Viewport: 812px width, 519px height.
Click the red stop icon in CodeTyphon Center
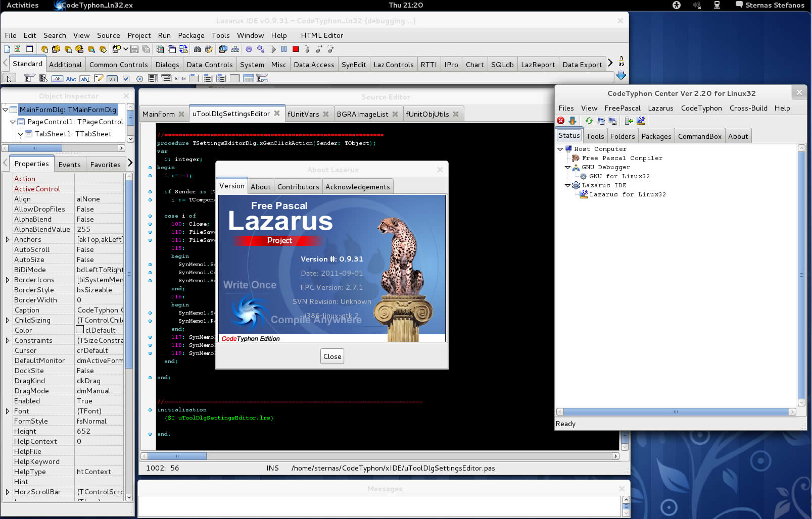point(561,121)
